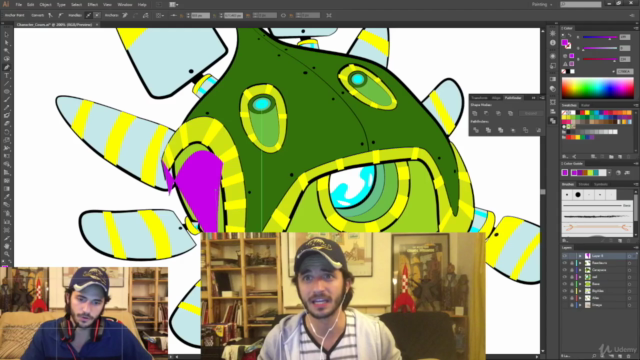Click the Delete Swatch trash icon
Viewport: 640px width, 360px height.
pos(630,157)
